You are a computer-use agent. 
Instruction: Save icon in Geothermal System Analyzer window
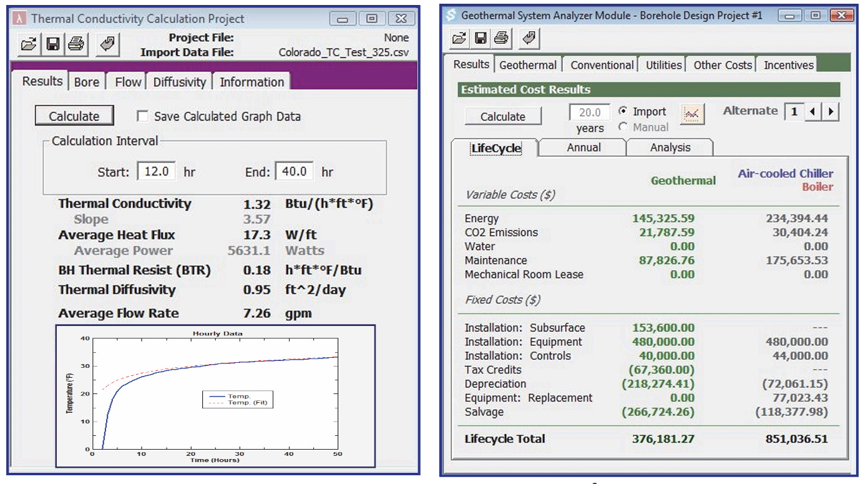(480, 39)
